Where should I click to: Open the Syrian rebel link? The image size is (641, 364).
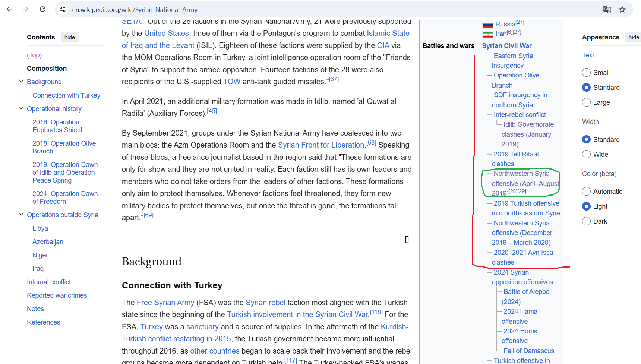point(265,303)
